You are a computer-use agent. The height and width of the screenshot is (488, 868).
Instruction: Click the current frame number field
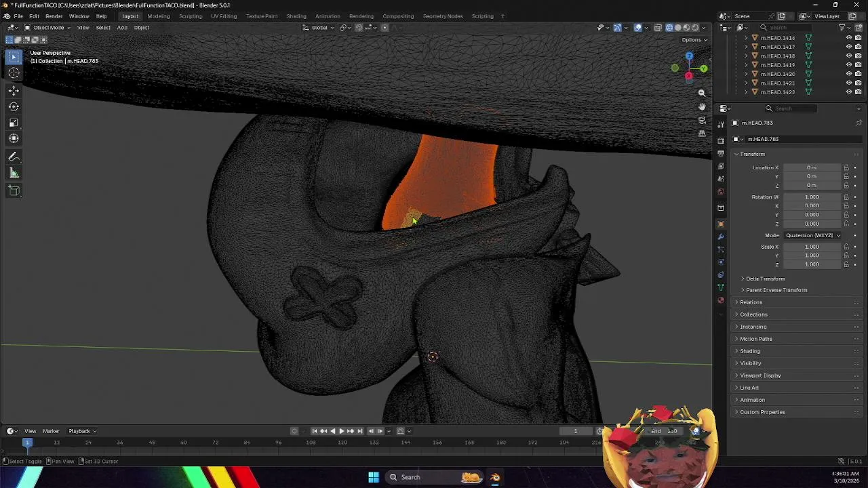pos(576,431)
